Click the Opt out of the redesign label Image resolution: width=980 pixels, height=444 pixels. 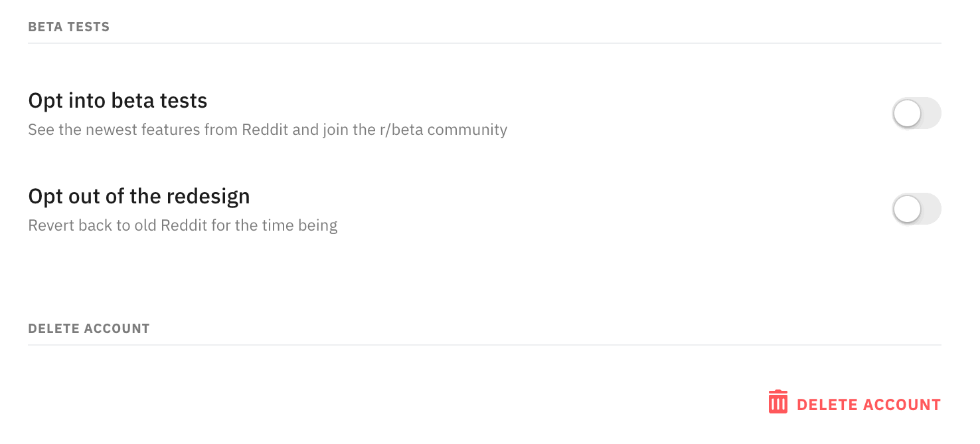(x=139, y=196)
